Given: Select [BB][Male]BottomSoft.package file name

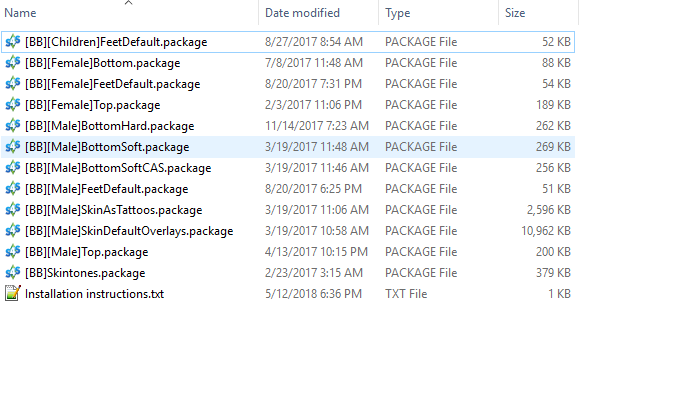Looking at the screenshot, I should pos(108,147).
